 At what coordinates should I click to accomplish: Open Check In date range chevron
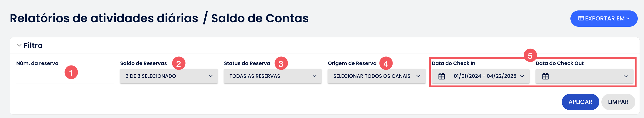pyautogui.click(x=522, y=76)
